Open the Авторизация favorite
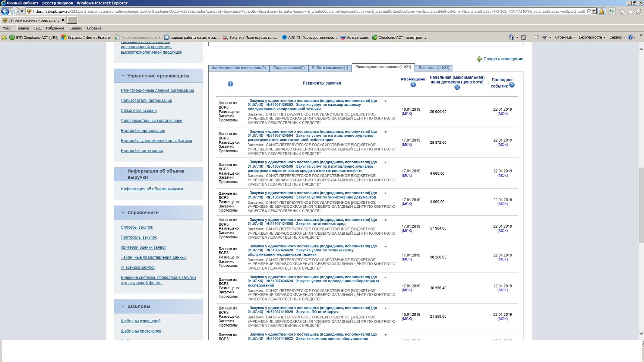Image resolution: width=644 pixels, height=362 pixels. pyautogui.click(x=355, y=37)
